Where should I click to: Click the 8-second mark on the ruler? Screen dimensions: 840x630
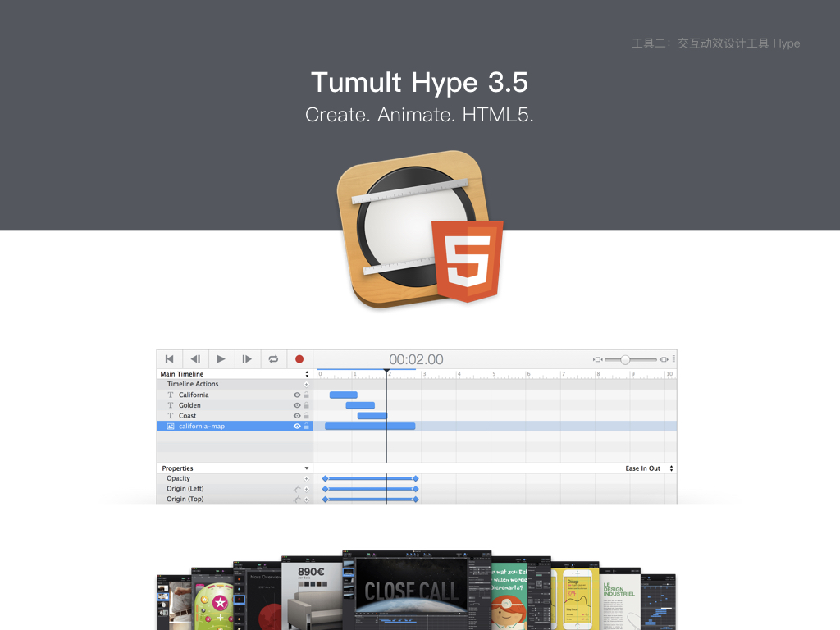[x=598, y=374]
